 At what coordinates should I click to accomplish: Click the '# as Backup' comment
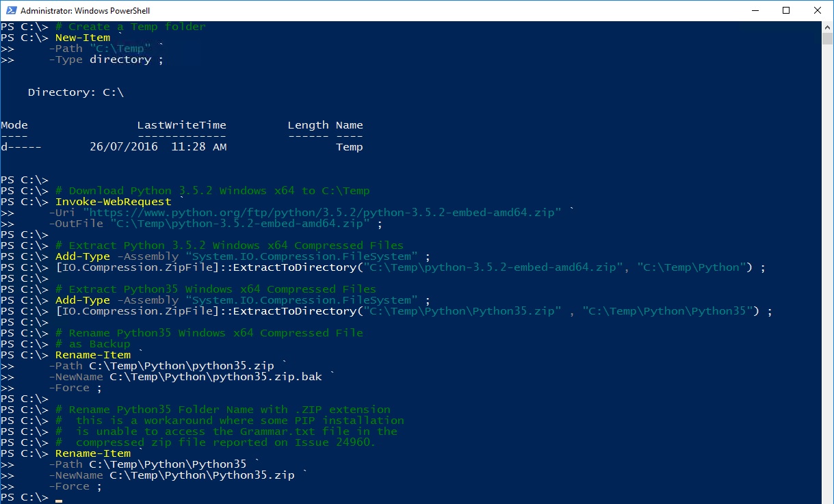click(93, 344)
